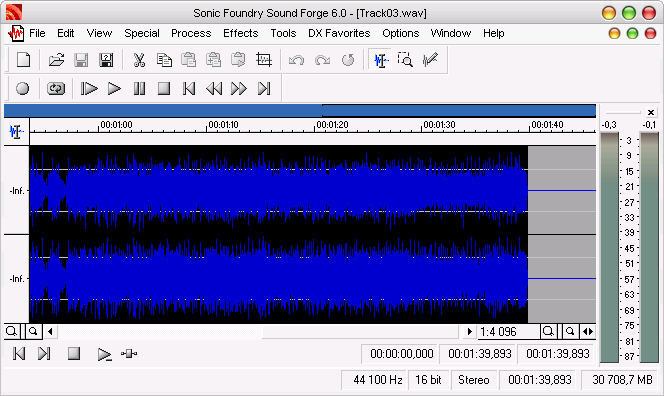Viewport: 664px width, 396px height.
Task: Toggle Loop Playback button
Action: (x=56, y=89)
